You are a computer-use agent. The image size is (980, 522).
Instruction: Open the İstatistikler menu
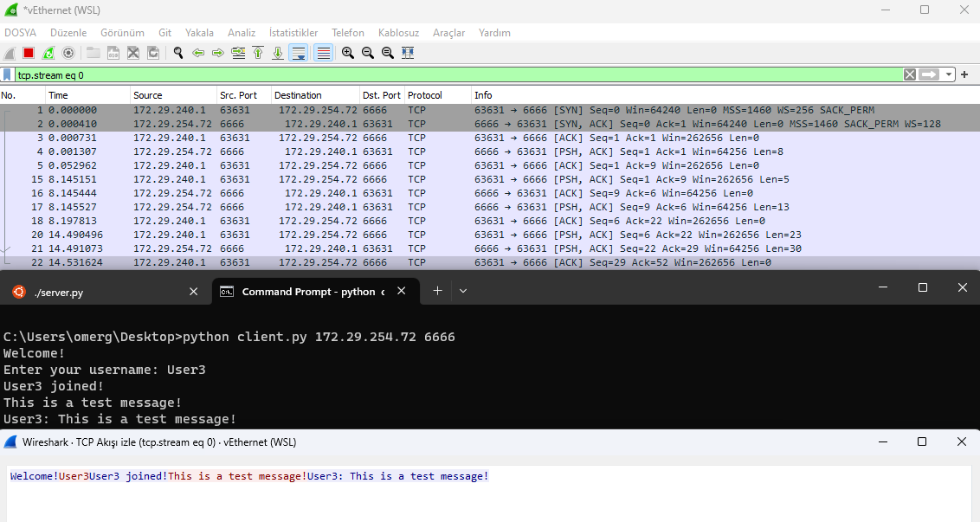tap(293, 33)
